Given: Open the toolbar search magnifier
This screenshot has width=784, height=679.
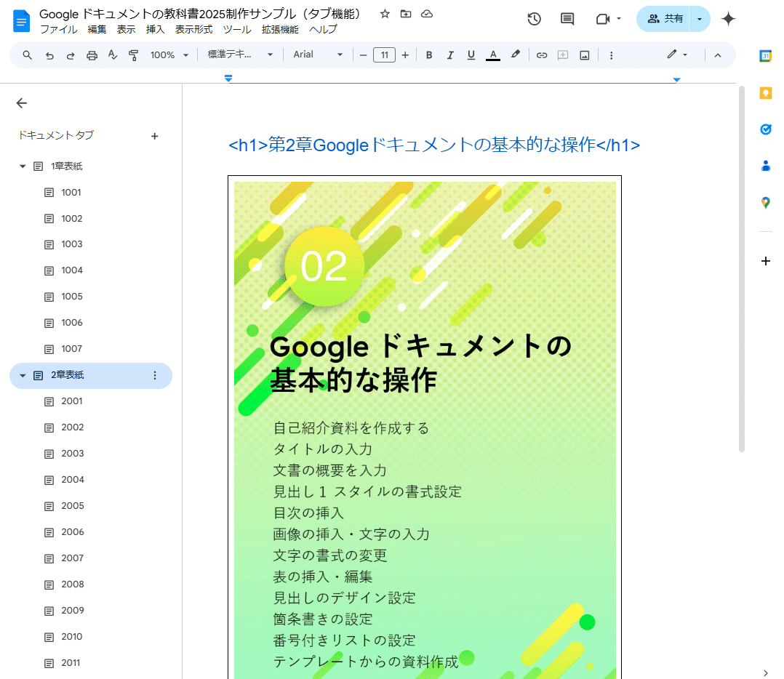Looking at the screenshot, I should (28, 55).
